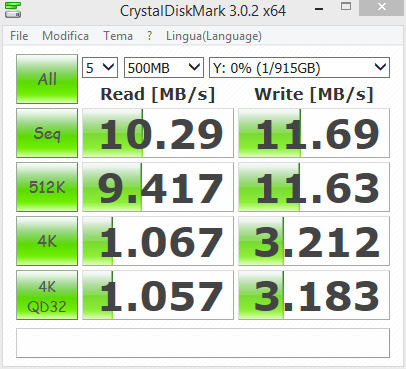
Task: Open the drive selector showing Y: 0%
Action: click(x=299, y=68)
